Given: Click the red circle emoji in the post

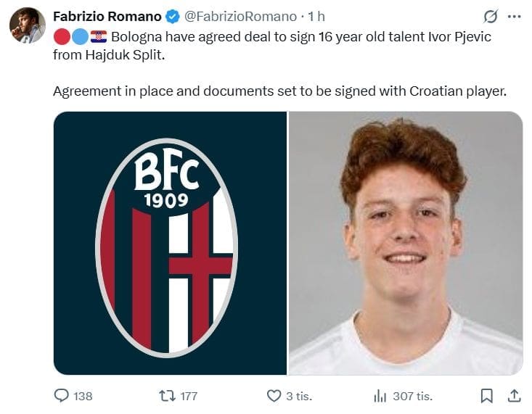Looking at the screenshot, I should [62, 36].
